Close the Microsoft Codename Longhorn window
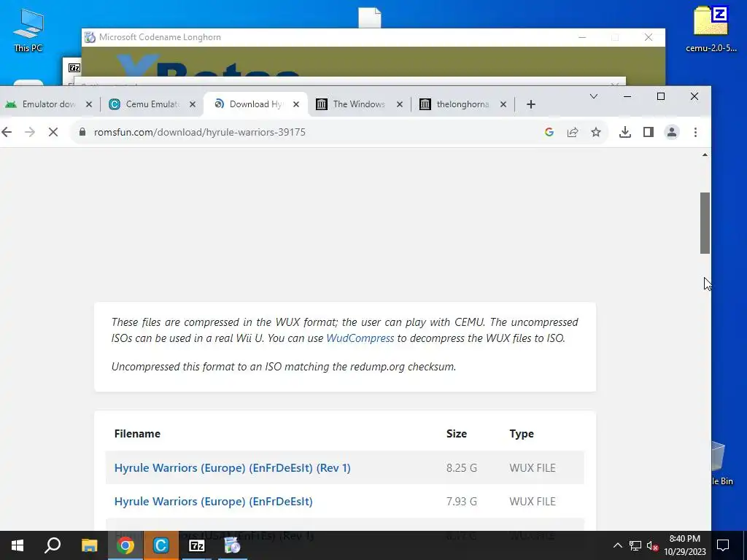 [x=649, y=37]
